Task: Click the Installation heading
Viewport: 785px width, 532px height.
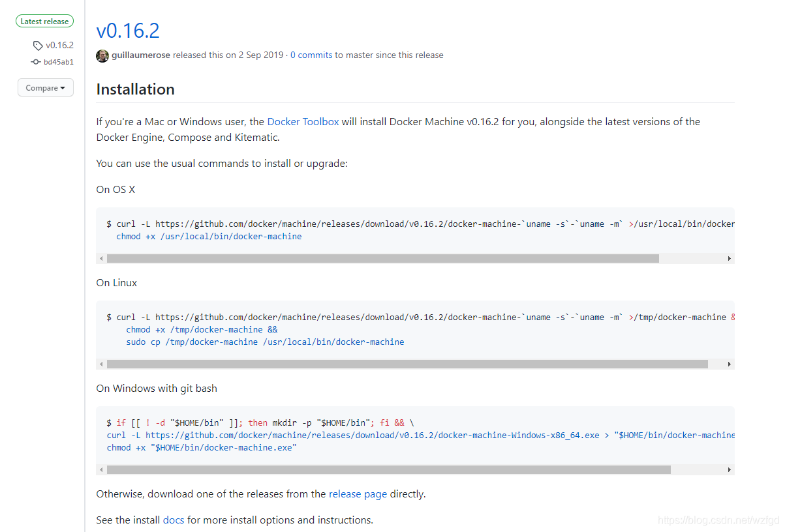Action: tap(135, 89)
